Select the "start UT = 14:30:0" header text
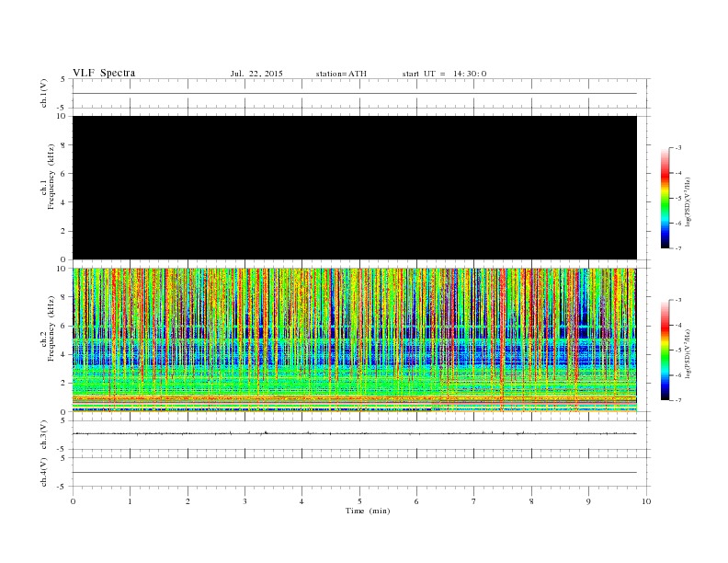Image resolution: width=728 pixels, height=563 pixels. [x=444, y=74]
